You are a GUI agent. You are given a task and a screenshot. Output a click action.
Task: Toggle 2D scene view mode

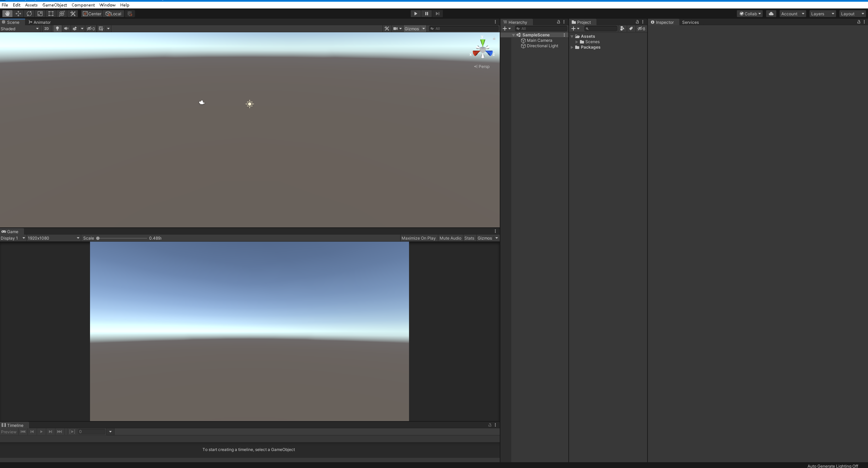[47, 29]
